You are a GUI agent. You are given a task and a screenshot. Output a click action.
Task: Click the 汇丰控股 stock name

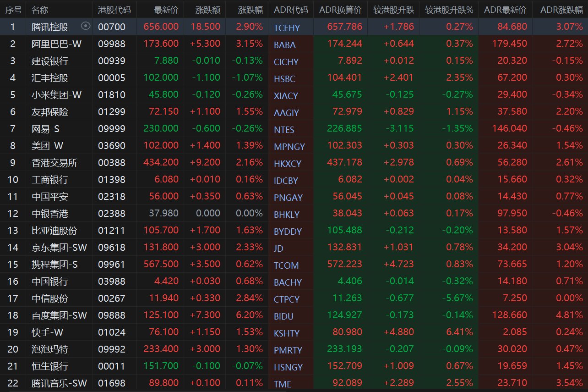(50, 78)
